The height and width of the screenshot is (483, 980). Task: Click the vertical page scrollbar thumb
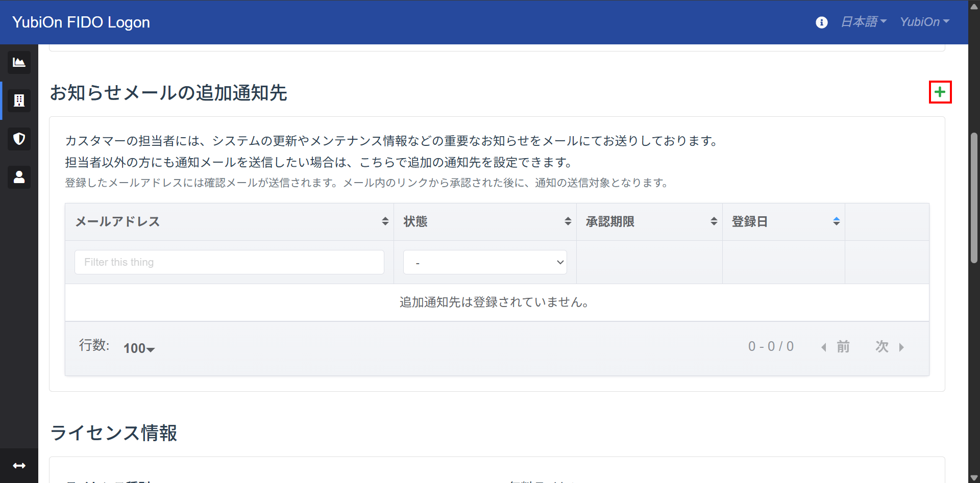pyautogui.click(x=974, y=198)
